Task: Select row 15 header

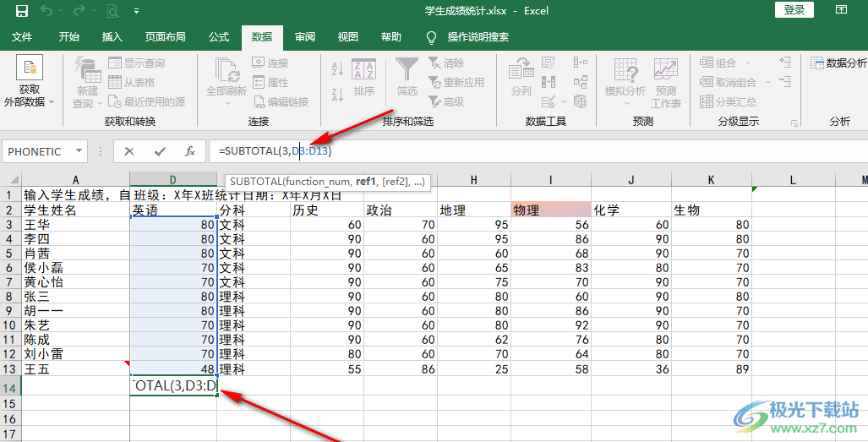Action: (x=9, y=403)
